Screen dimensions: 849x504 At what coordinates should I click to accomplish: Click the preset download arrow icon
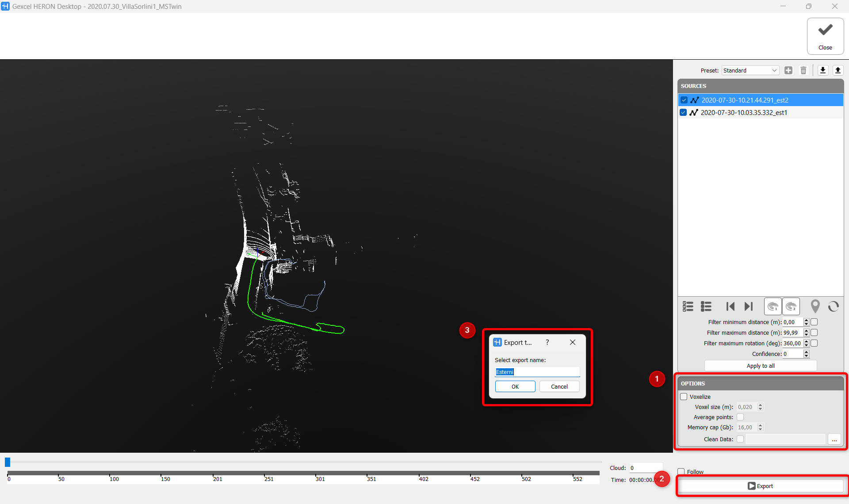point(822,70)
